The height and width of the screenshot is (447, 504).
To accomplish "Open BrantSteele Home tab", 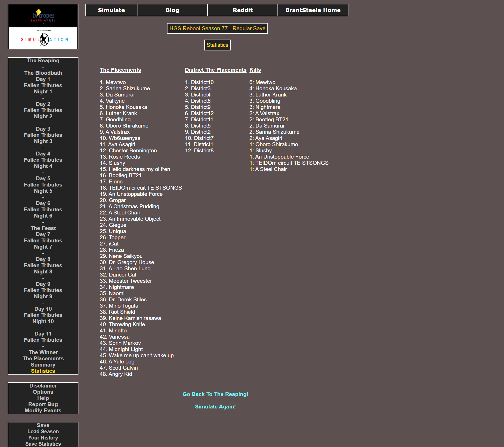I will tap(313, 10).
